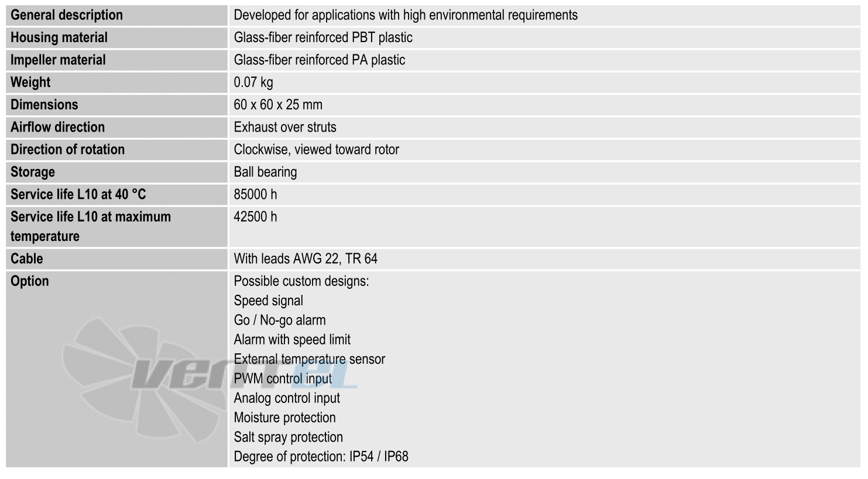Click the Exhaust over struts text
868x479 pixels.
pos(285,127)
